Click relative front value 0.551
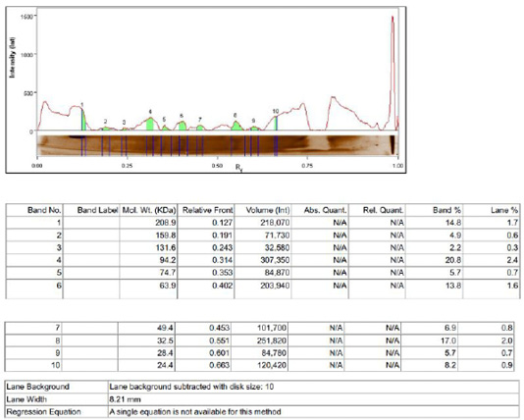Image resolution: width=524 pixels, height=420 pixels. click(220, 341)
